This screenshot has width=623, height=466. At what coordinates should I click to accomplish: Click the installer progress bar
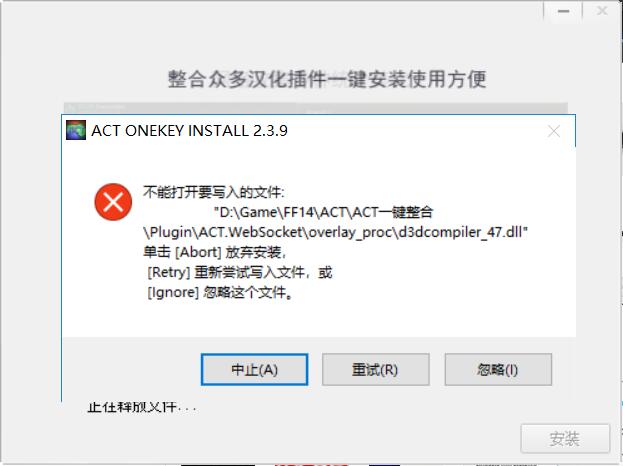click(x=316, y=107)
